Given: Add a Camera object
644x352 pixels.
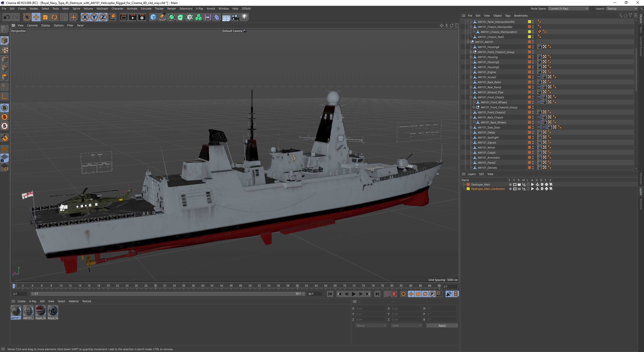Looking at the screenshot, I should click(235, 17).
